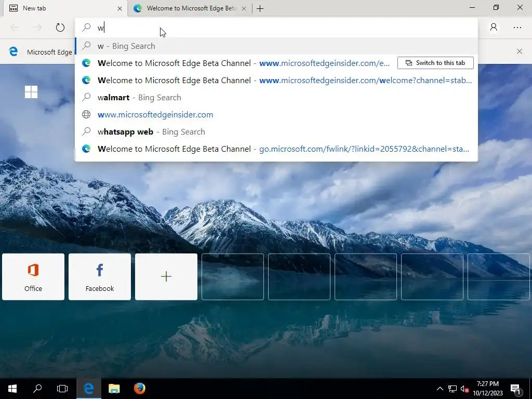This screenshot has width=532, height=399.
Task: Click globe icon beside www.microsoftedgeinsider.com
Action: pyautogui.click(x=86, y=114)
